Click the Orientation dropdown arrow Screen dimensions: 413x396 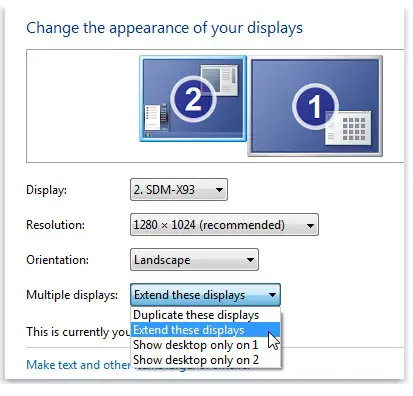[250, 260]
